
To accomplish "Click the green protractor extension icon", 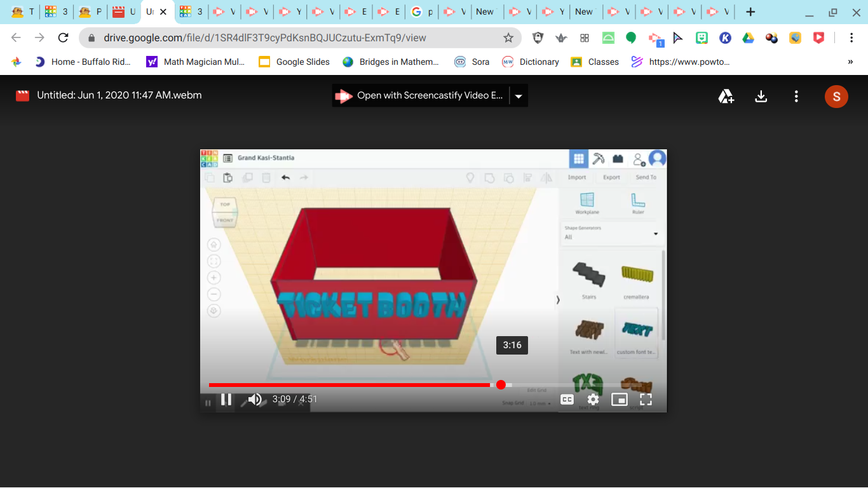I will (608, 37).
